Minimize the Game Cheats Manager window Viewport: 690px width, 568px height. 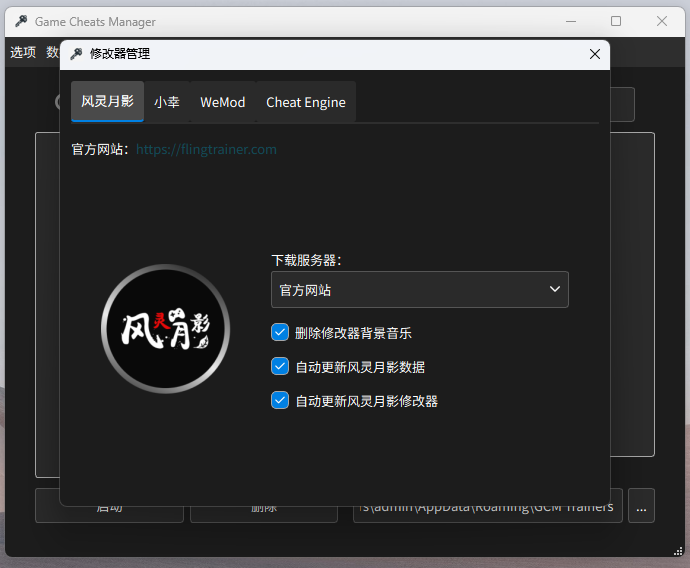tap(571, 21)
